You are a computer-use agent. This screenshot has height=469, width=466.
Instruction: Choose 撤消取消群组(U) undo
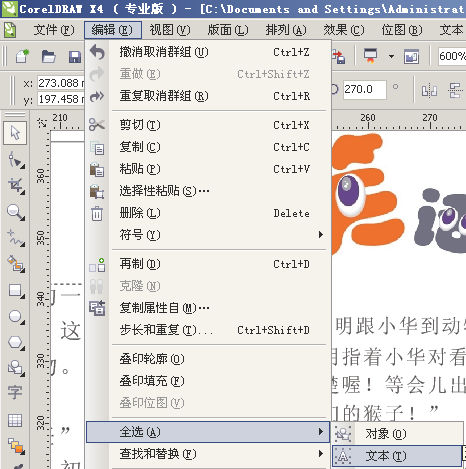click(x=208, y=52)
